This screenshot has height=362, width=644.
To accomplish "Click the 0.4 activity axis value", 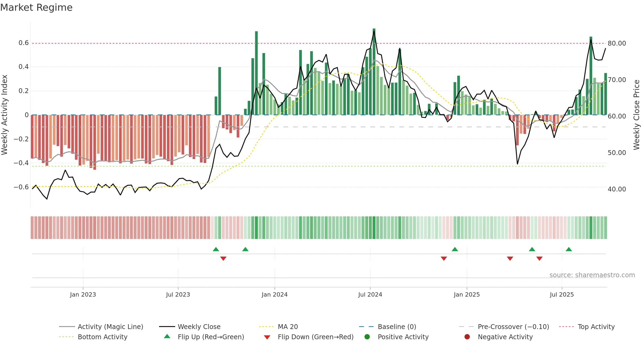I will (23, 67).
